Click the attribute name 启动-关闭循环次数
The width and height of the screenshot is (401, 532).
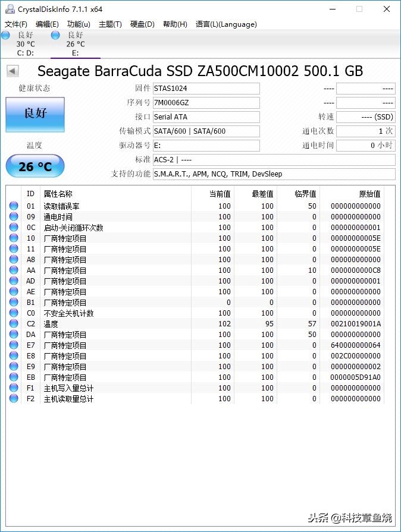[73, 227]
